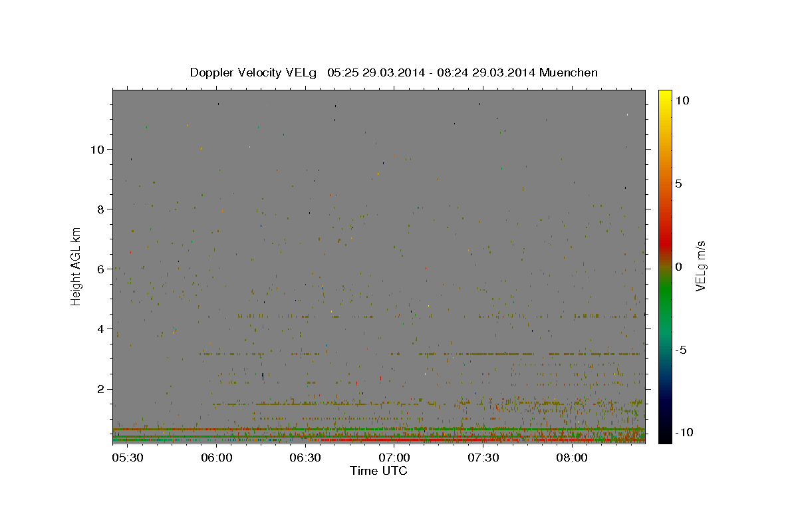Click the colorbar label 0
The width and height of the screenshot is (798, 532).
pyautogui.click(x=678, y=266)
